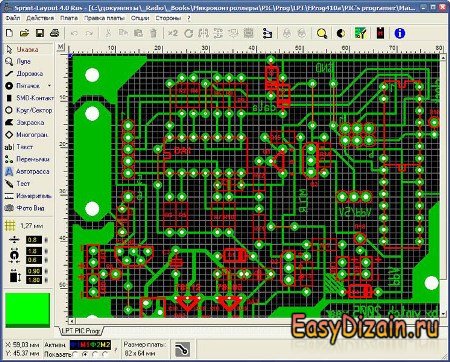
Task: Select the first Показать radio button
Action: pos(75,354)
